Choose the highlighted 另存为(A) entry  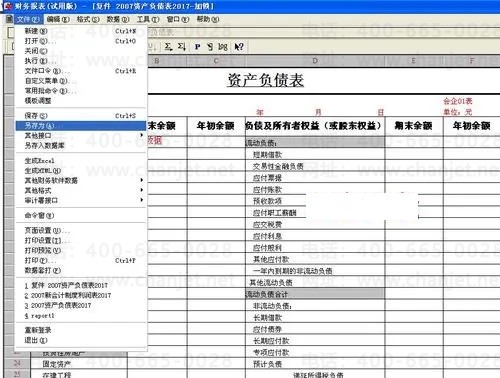coord(81,126)
